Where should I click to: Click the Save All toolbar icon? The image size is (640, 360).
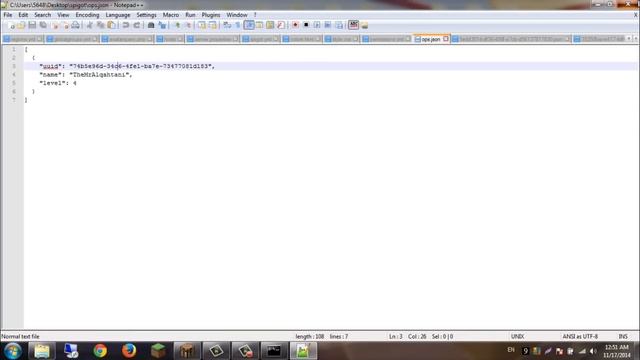pyautogui.click(x=43, y=25)
